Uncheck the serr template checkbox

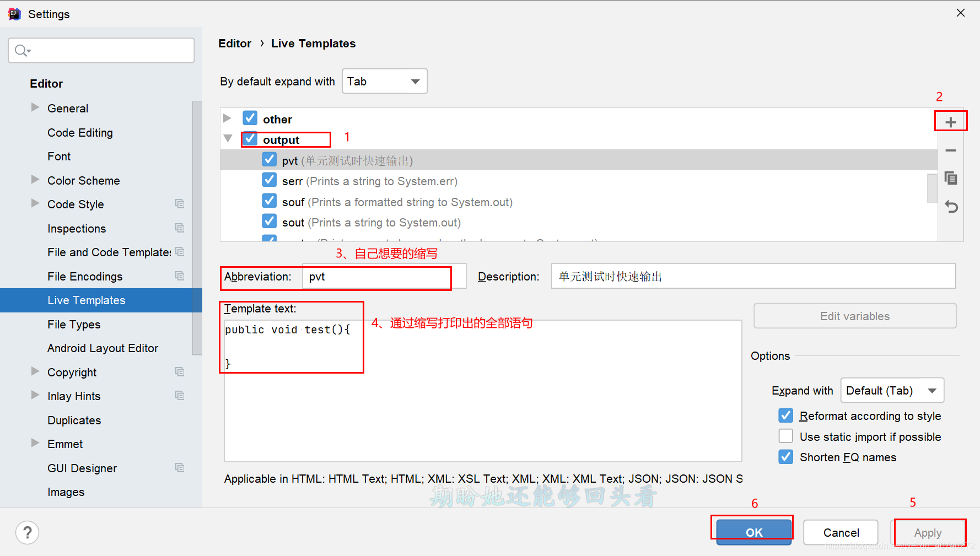pyautogui.click(x=270, y=180)
